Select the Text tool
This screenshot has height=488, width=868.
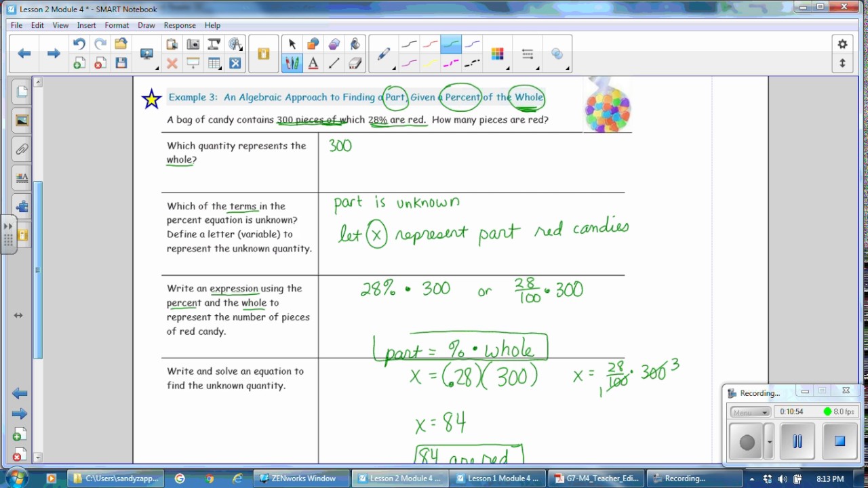point(313,64)
